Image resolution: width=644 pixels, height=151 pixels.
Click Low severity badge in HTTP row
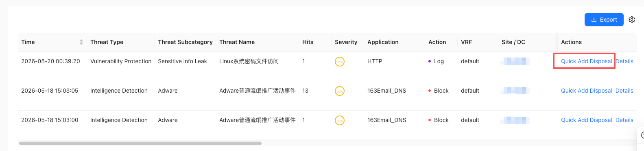click(340, 62)
